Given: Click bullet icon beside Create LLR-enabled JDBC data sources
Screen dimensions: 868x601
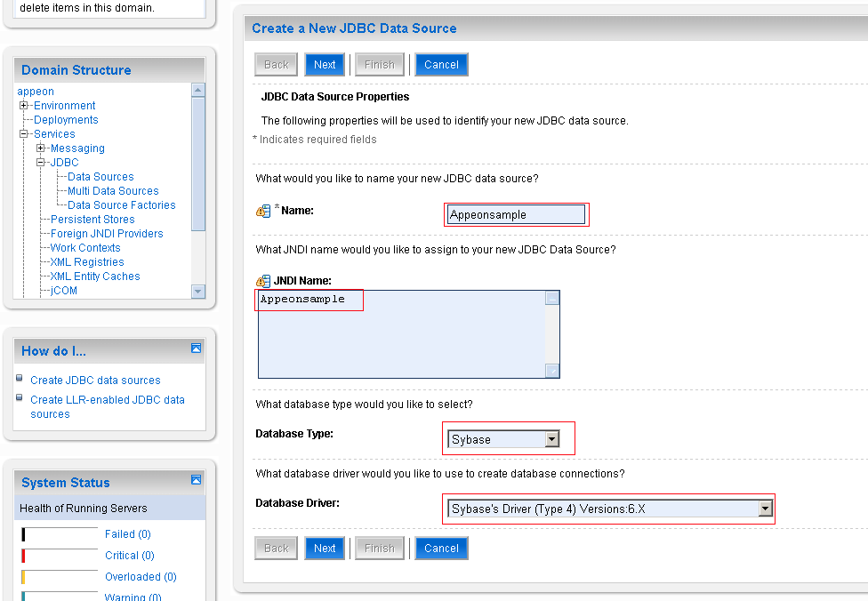Looking at the screenshot, I should pos(20,397).
